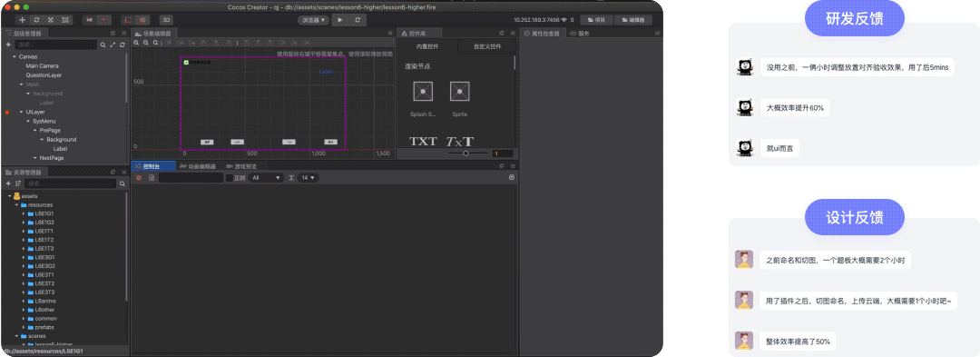Click the hierarchy search filter magnifier icon
This screenshot has width=980, height=357.
tap(103, 45)
